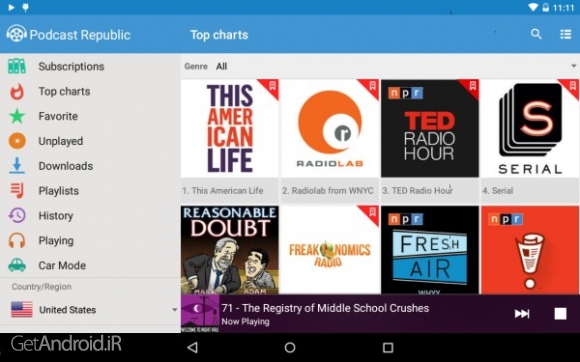
Task: Open Radiolab cover art
Action: [x=330, y=128]
